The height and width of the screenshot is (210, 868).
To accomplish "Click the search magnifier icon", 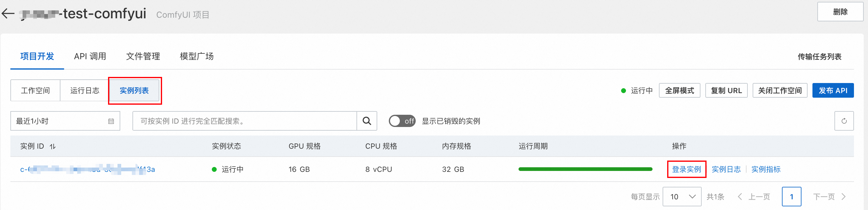I will (x=367, y=121).
